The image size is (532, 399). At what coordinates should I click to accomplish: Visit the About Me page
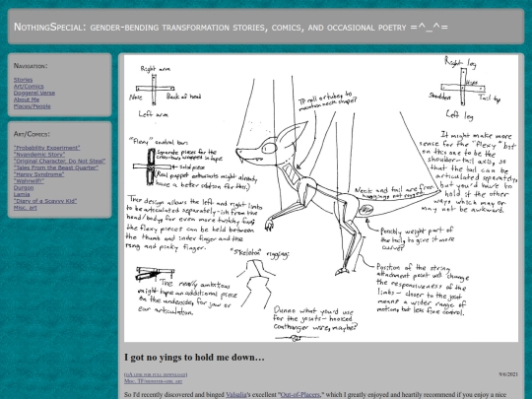27,100
